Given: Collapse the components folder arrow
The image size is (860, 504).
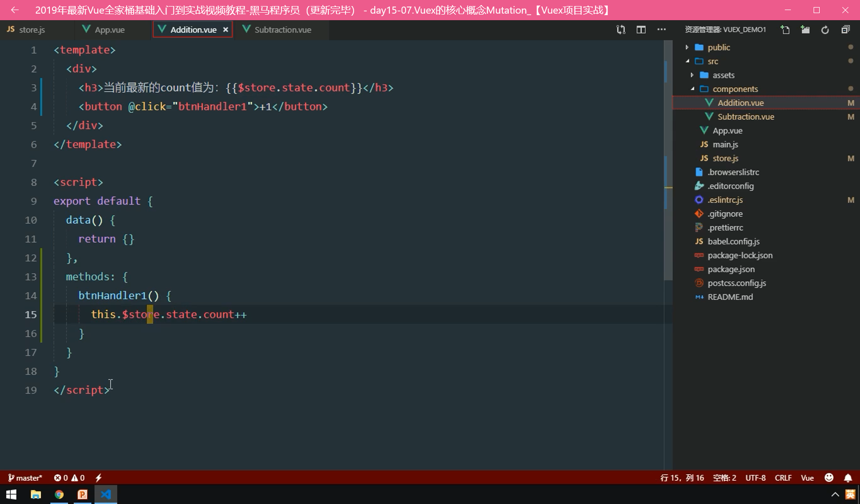Looking at the screenshot, I should [692, 89].
